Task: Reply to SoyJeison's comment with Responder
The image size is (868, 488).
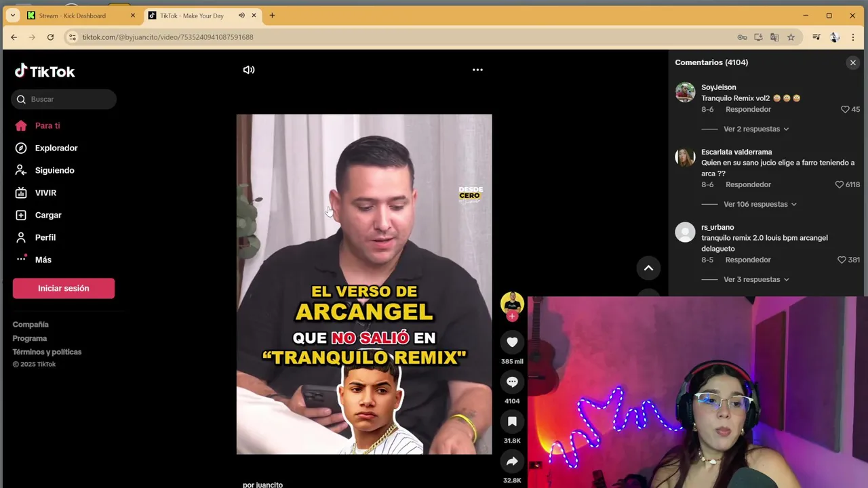Action: [748, 109]
